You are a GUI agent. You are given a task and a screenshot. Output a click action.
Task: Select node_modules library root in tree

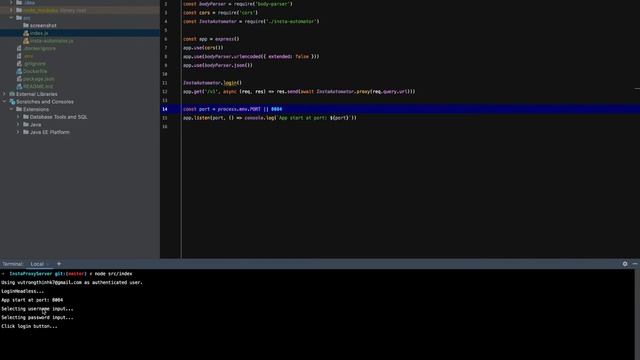tap(80, 10)
